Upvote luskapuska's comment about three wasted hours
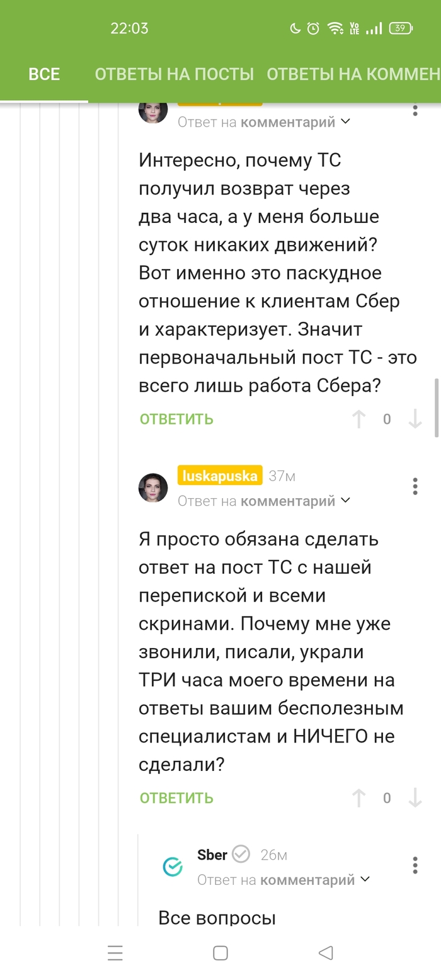The height and width of the screenshot is (980, 441). coord(358,799)
